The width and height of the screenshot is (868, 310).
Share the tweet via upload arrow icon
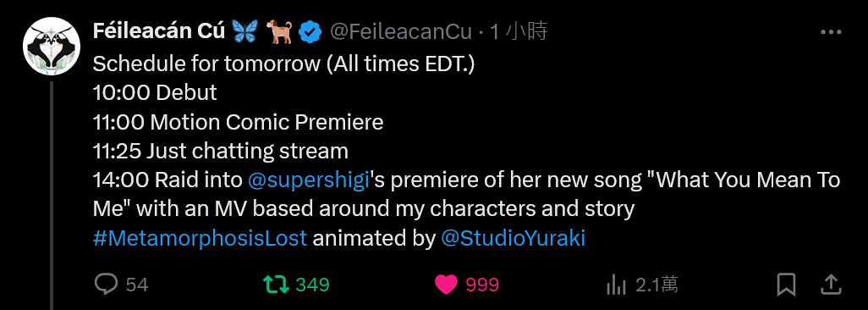click(831, 285)
